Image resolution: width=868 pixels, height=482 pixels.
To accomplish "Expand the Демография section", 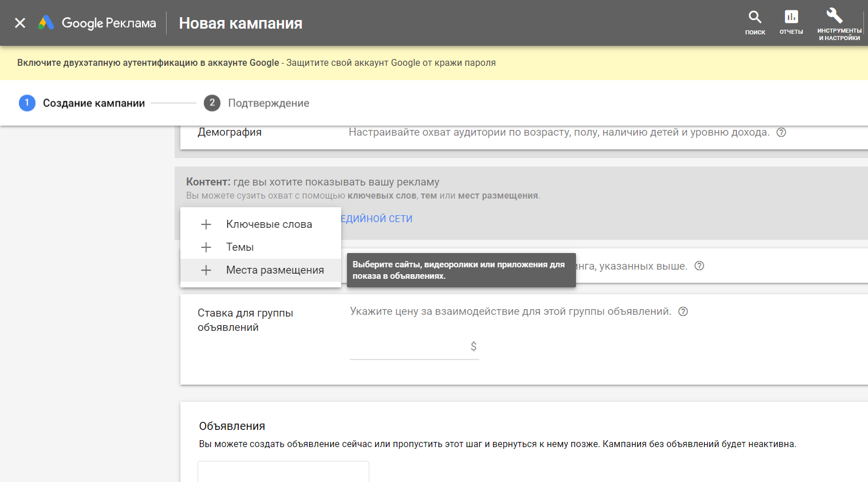I will tap(230, 132).
